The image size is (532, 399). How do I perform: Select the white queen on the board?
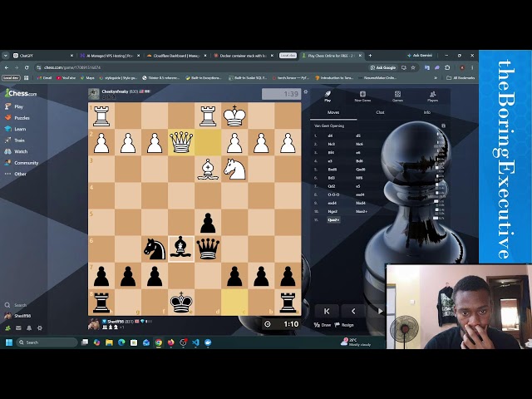pos(181,142)
